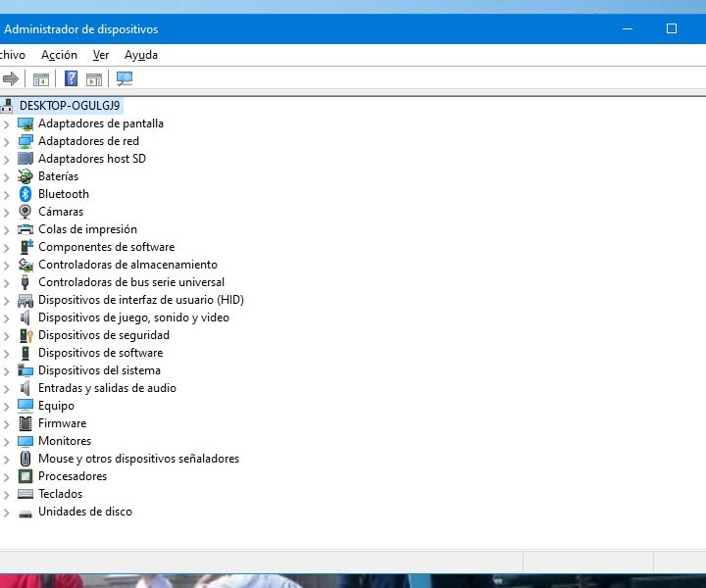Expand the Firmware node arrow

pyautogui.click(x=6, y=424)
